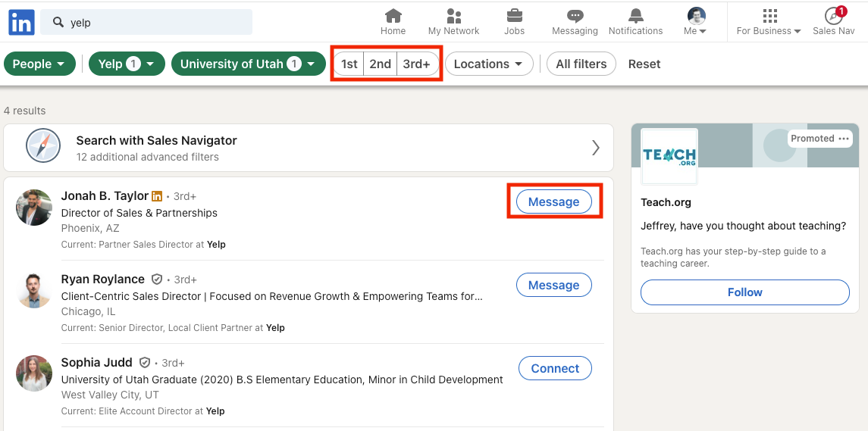Click the chevron on the Sales Navigator banner
Screen dimensions: 868x431
click(596, 147)
